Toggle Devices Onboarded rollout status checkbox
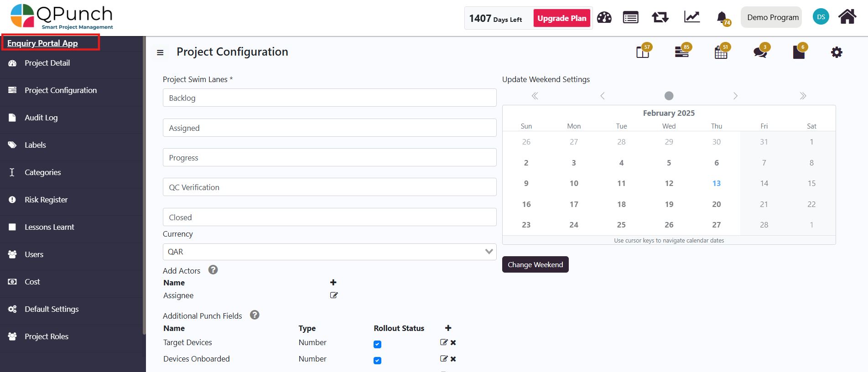The height and width of the screenshot is (372, 868). (377, 361)
